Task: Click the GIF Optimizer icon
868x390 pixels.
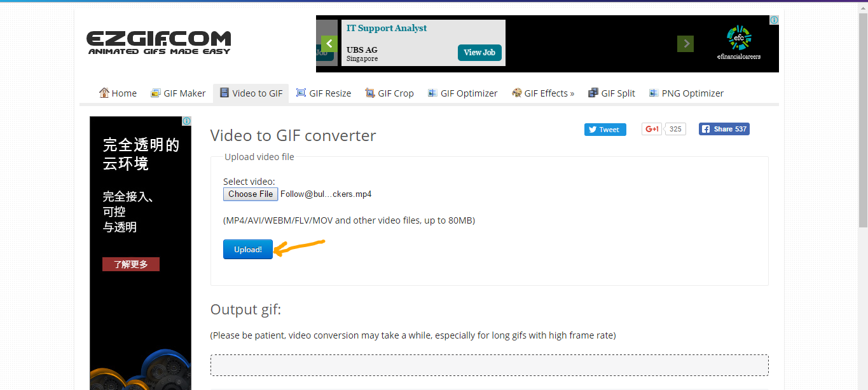Action: [x=432, y=93]
